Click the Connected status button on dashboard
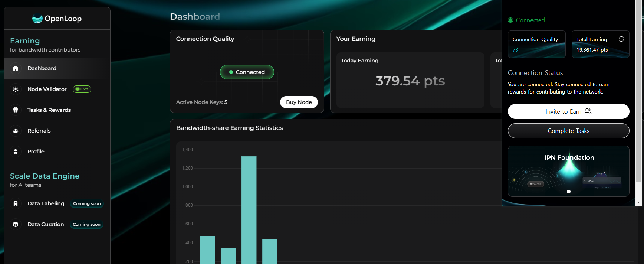 [247, 72]
